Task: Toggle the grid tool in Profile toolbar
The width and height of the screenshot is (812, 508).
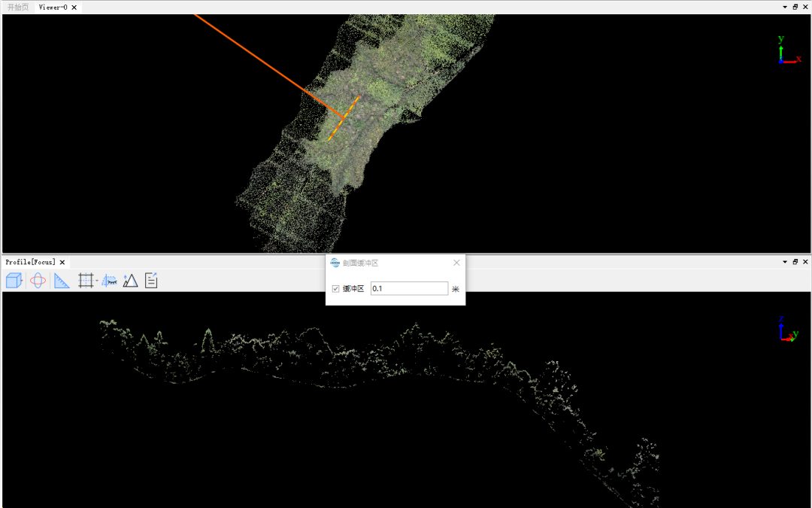Action: click(x=86, y=281)
